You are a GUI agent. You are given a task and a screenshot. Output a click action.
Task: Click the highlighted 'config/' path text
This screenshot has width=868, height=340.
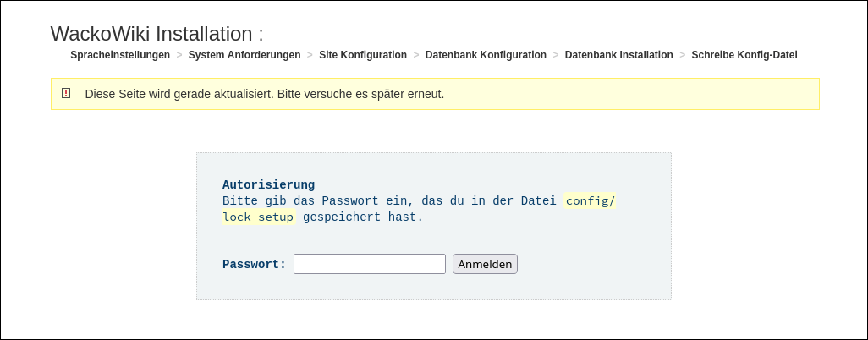591,201
